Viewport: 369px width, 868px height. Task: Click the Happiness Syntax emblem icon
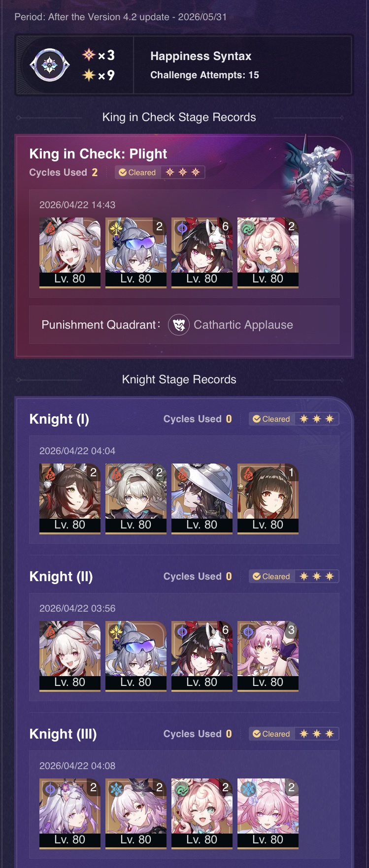click(x=50, y=65)
